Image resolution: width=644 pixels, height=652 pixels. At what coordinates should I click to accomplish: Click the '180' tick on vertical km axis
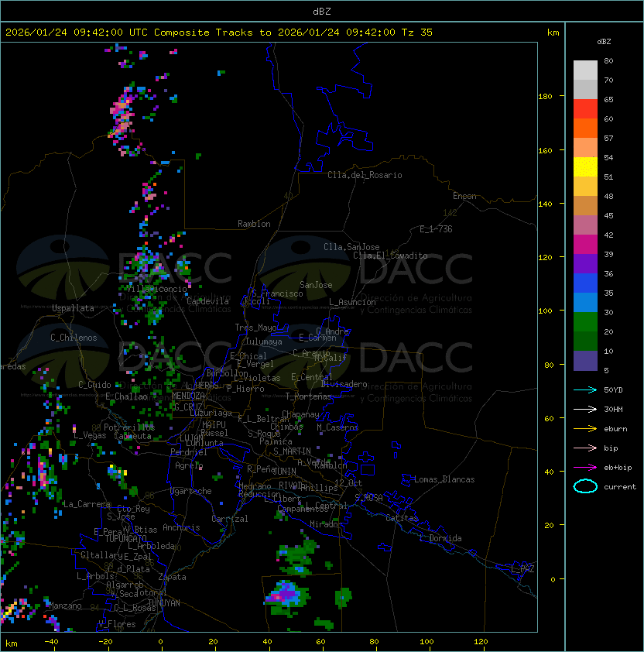[x=545, y=97]
